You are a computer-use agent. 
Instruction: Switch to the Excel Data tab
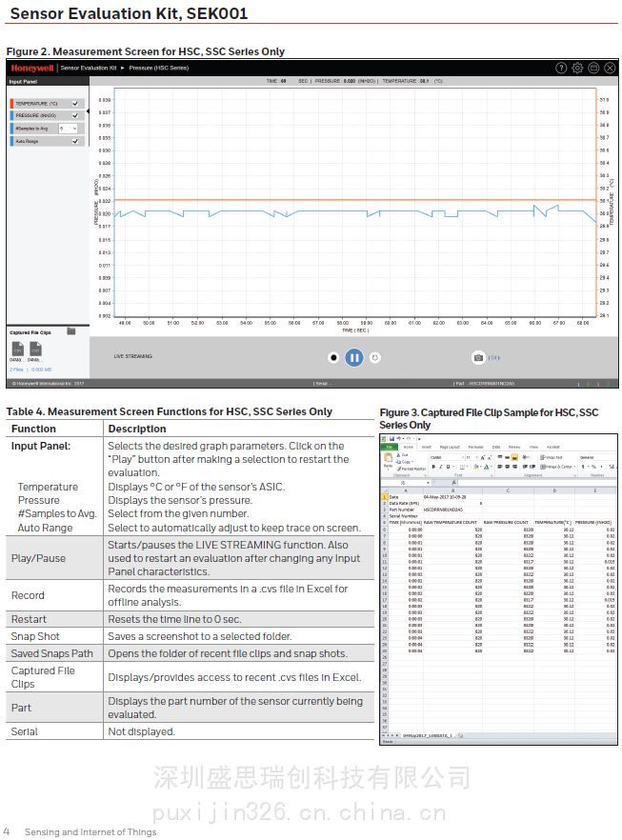coord(496,447)
